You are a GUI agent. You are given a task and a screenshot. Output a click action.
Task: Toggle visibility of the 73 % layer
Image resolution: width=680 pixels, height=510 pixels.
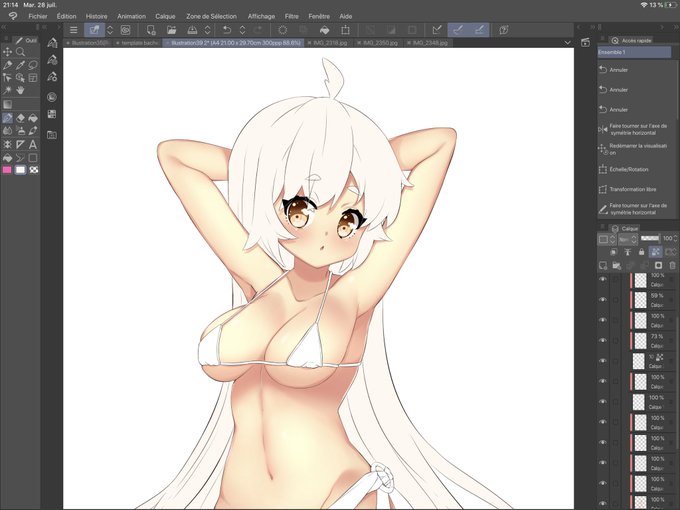click(x=603, y=340)
